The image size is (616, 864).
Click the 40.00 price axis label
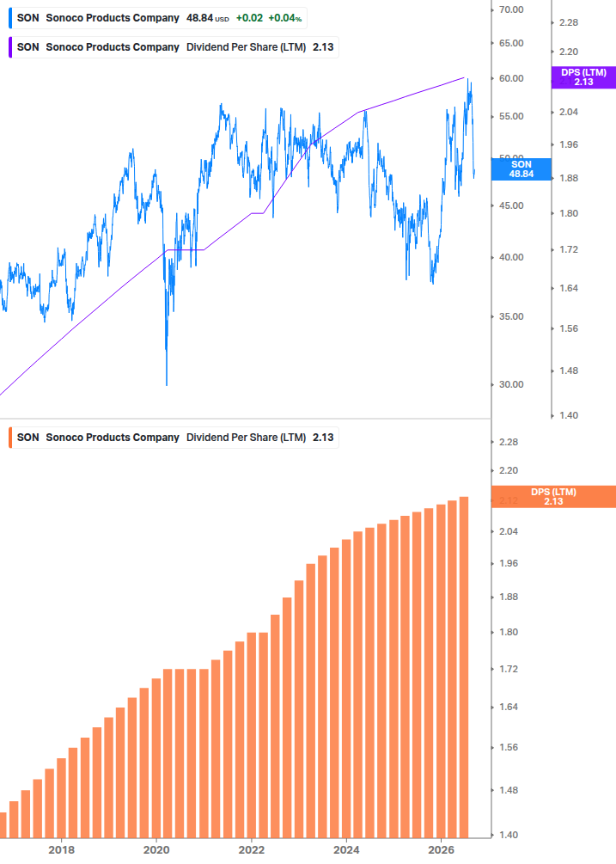coord(511,257)
